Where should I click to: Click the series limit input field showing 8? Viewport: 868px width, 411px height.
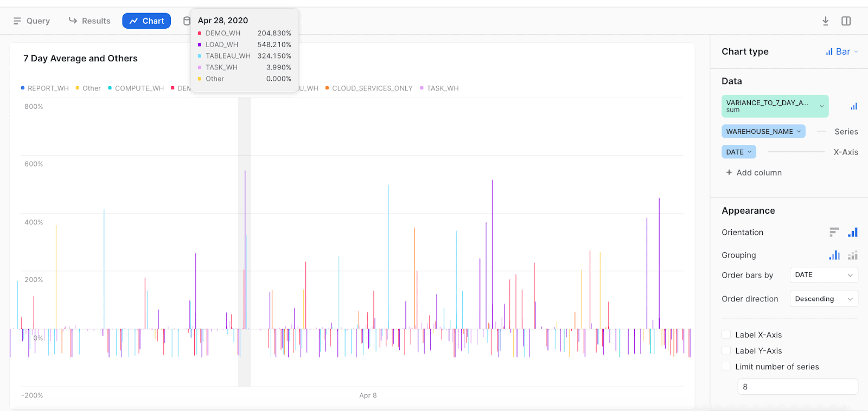(797, 387)
